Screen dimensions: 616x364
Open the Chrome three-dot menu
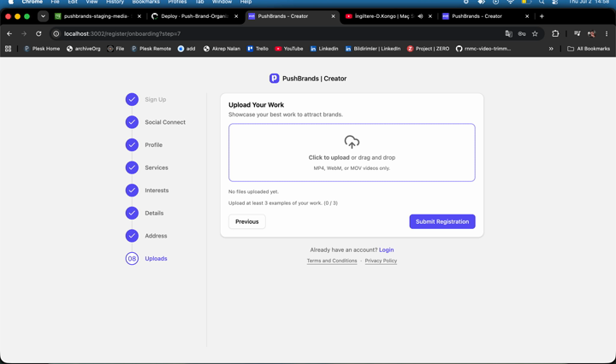tap(607, 33)
